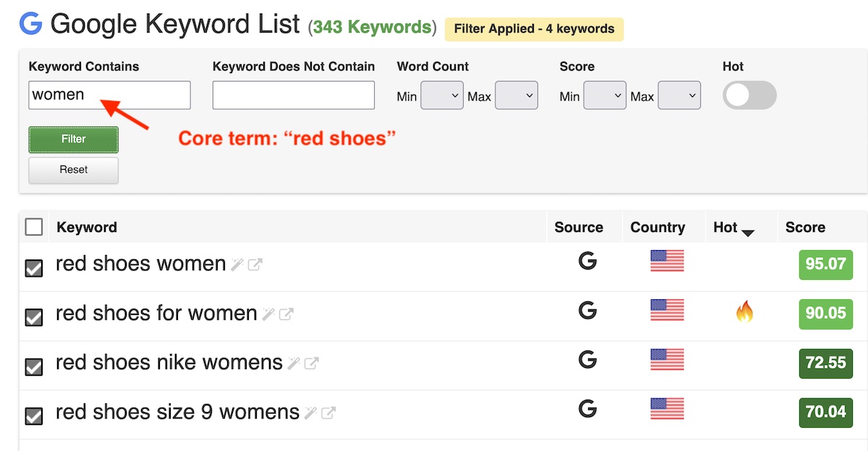The width and height of the screenshot is (868, 451).
Task: Click Google source icon for 'red shoes women'
Action: pyautogui.click(x=587, y=262)
